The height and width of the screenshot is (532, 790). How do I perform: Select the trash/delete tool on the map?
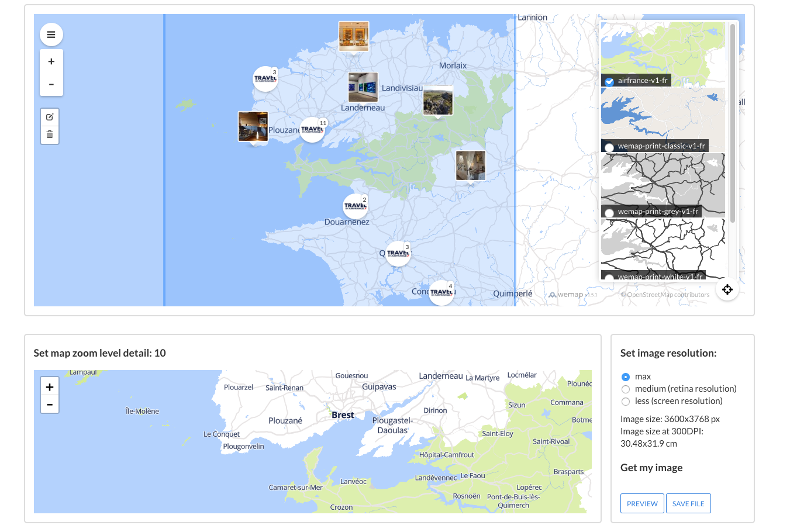50,134
